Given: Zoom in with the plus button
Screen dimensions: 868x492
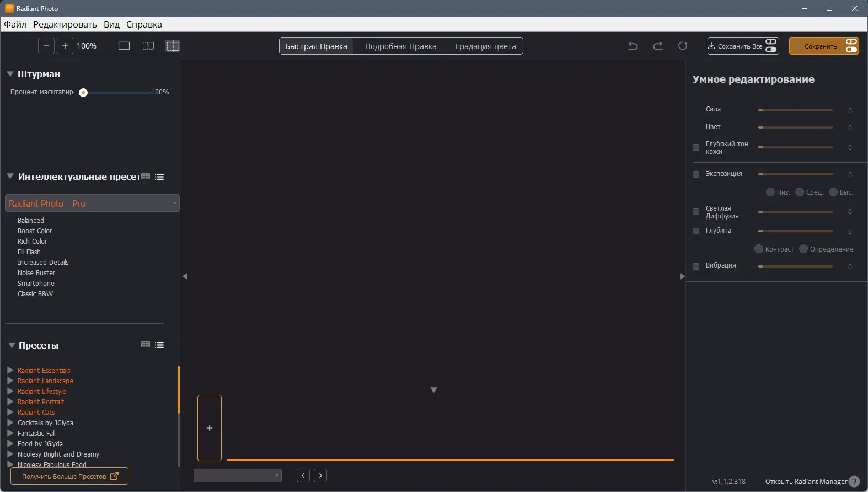Looking at the screenshot, I should pyautogui.click(x=65, y=46).
